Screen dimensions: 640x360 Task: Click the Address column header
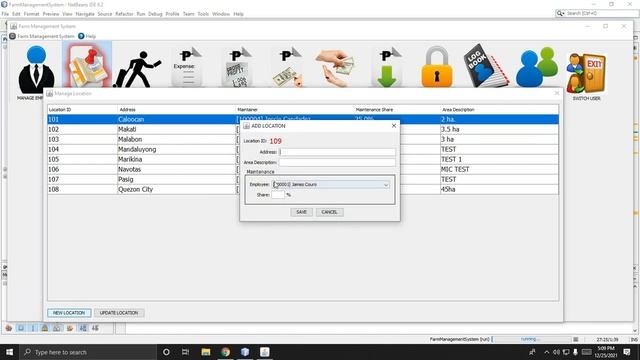pyautogui.click(x=176, y=110)
